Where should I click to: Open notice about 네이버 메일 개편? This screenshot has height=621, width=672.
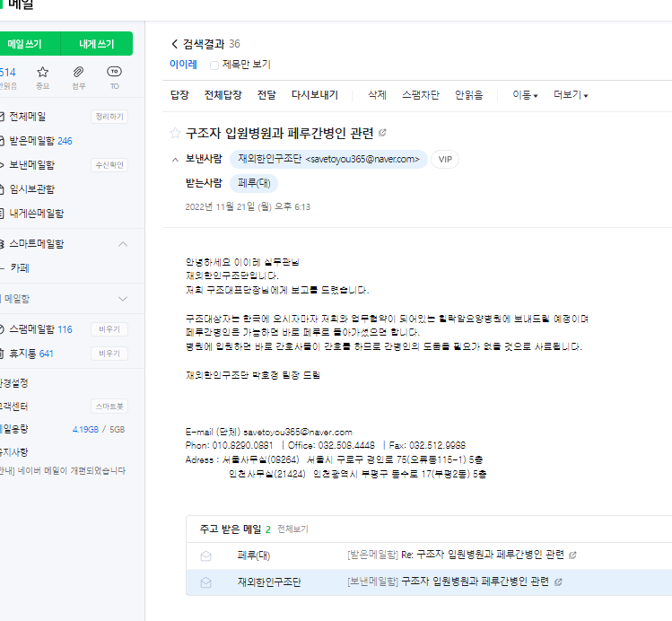pyautogui.click(x=63, y=470)
